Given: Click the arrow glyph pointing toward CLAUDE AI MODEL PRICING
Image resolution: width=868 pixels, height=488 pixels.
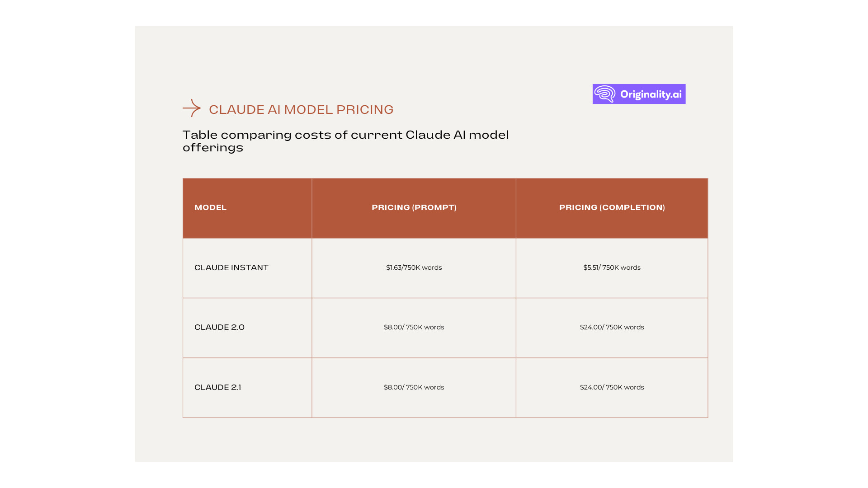Looking at the screenshot, I should pos(192,108).
